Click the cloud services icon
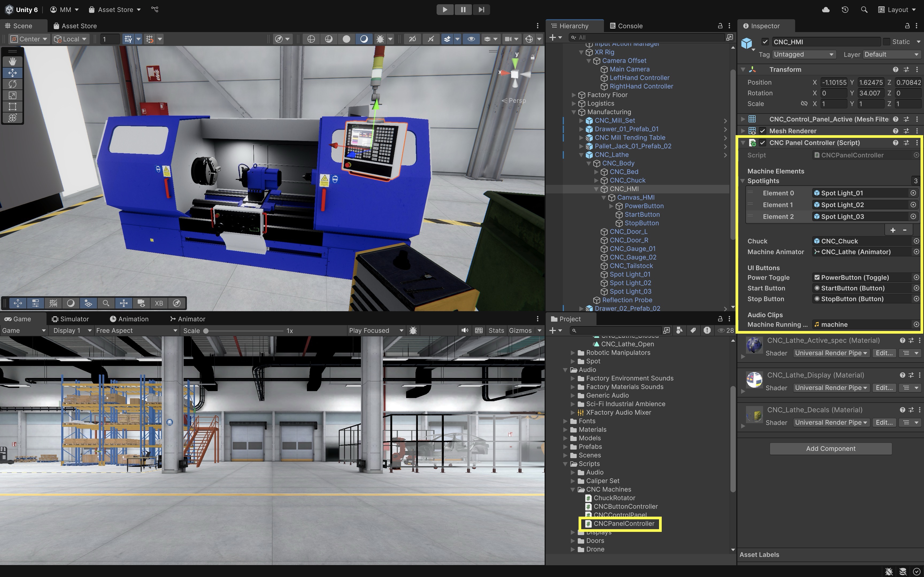The image size is (924, 577). pos(826,10)
